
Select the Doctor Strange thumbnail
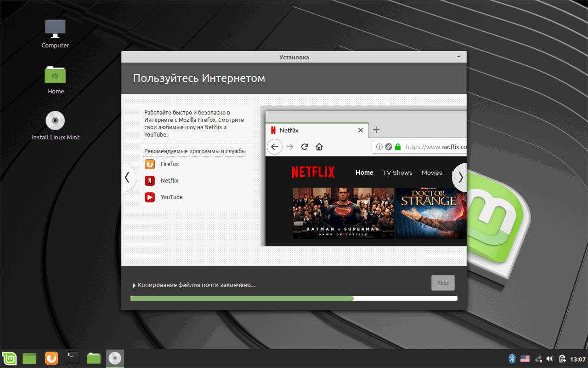pos(431,213)
